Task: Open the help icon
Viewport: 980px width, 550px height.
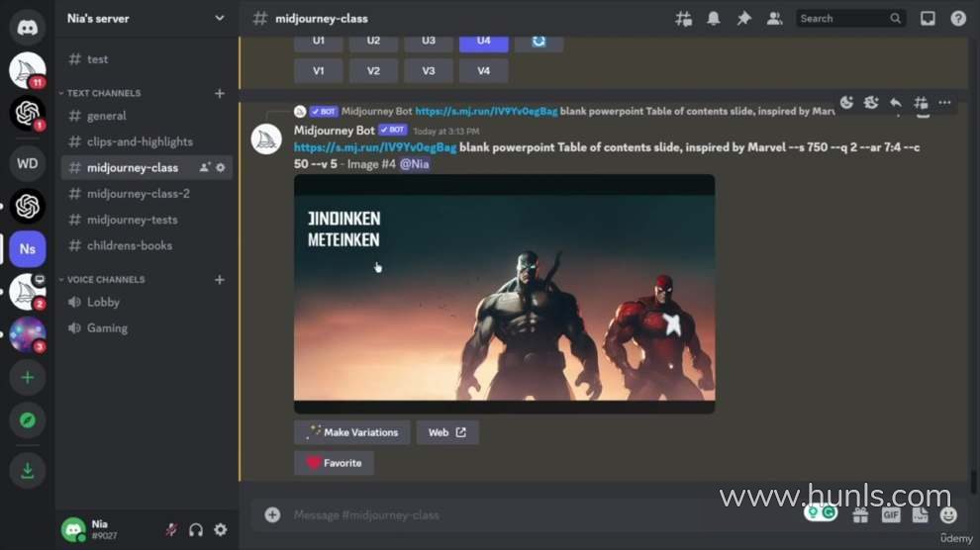Action: pyautogui.click(x=958, y=19)
